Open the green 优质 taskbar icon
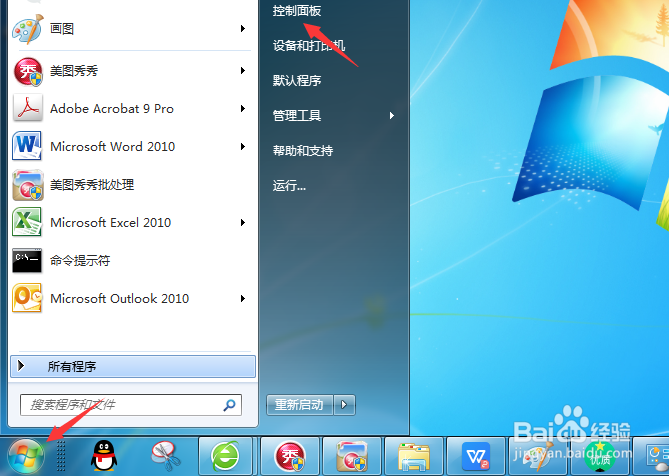Viewport: 669px width, 476px height. 599,456
